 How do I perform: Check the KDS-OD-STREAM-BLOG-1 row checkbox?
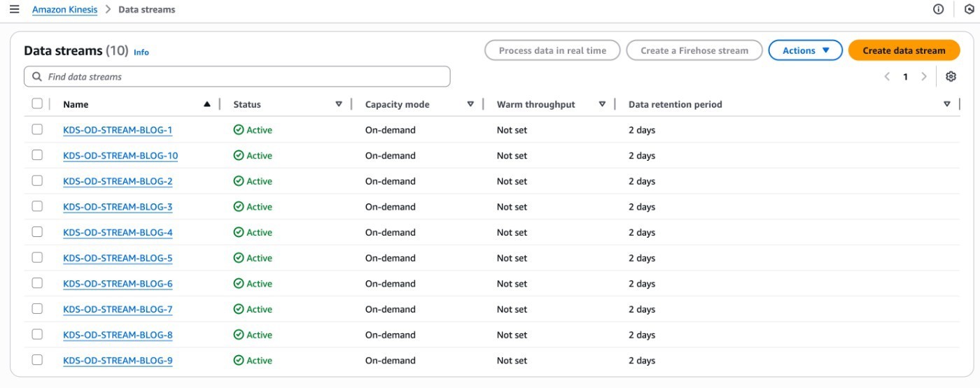[37, 129]
